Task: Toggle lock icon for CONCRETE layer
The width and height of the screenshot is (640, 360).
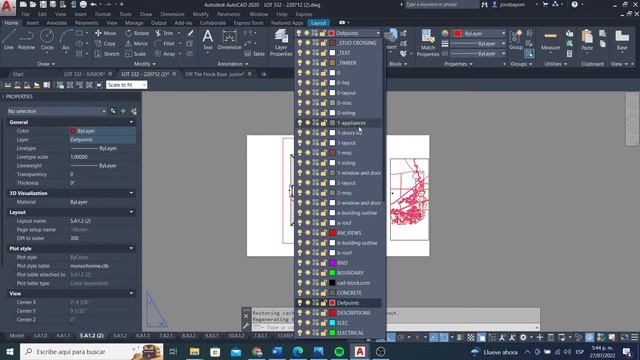Action: tap(324, 293)
